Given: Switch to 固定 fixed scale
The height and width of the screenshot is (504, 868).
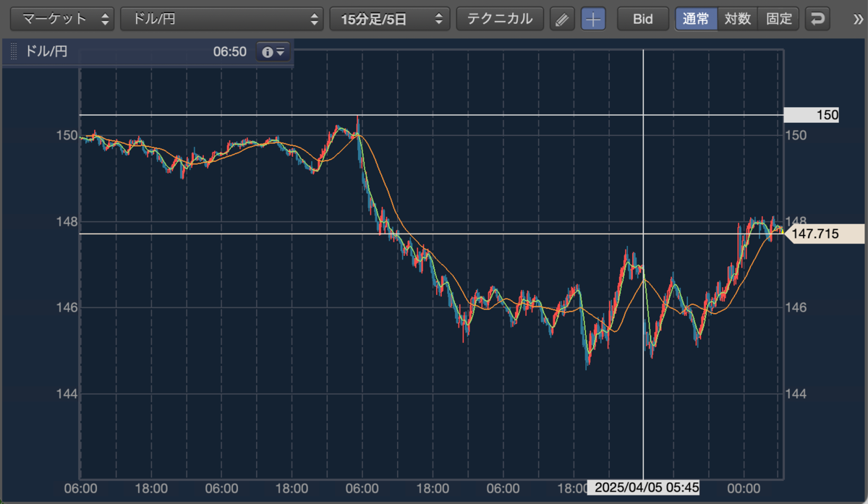Looking at the screenshot, I should click(779, 19).
